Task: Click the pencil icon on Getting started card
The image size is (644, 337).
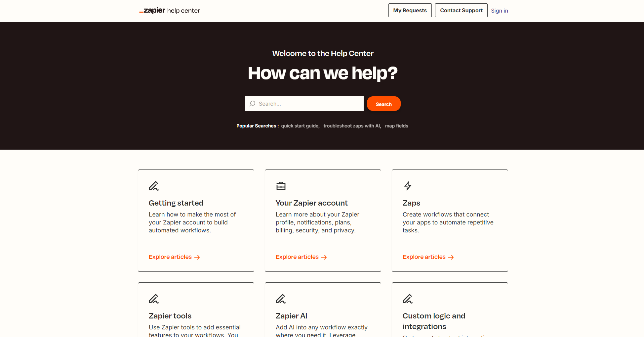Action: (x=154, y=186)
